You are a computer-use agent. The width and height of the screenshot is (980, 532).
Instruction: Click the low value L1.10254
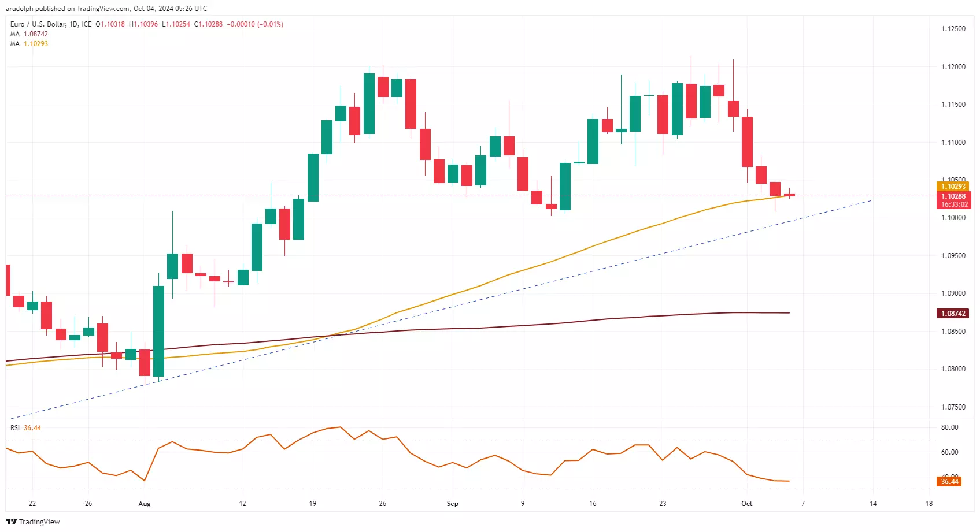(x=176, y=24)
